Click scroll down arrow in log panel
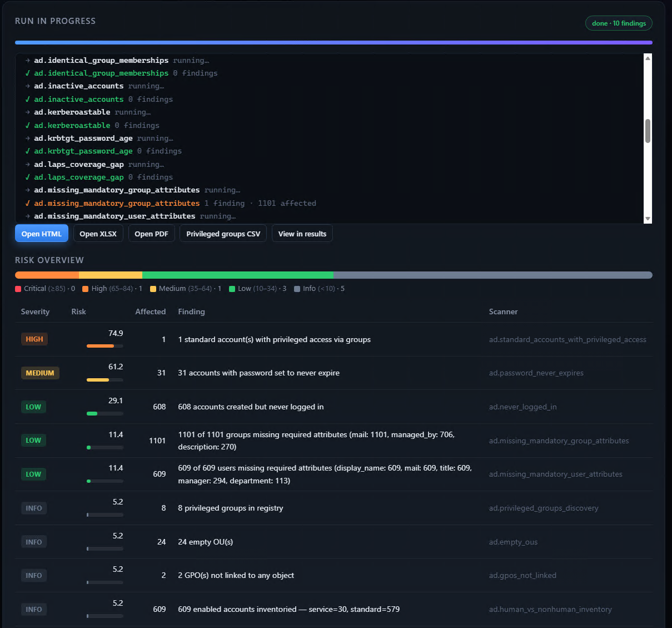The image size is (672, 628). [x=648, y=219]
